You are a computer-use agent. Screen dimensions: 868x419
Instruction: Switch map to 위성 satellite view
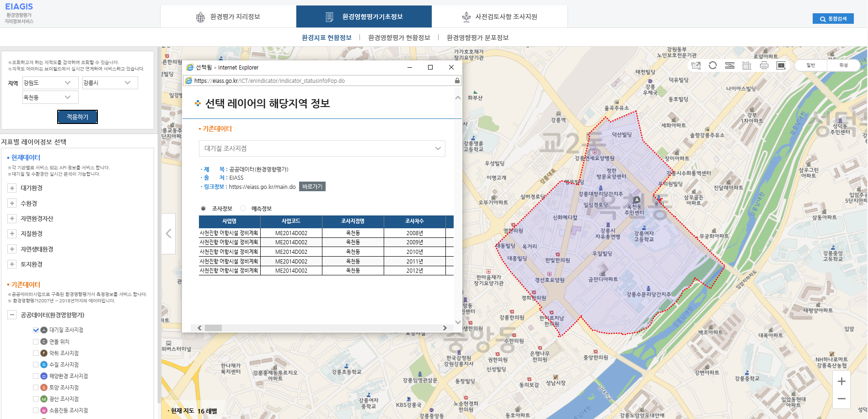pos(843,65)
